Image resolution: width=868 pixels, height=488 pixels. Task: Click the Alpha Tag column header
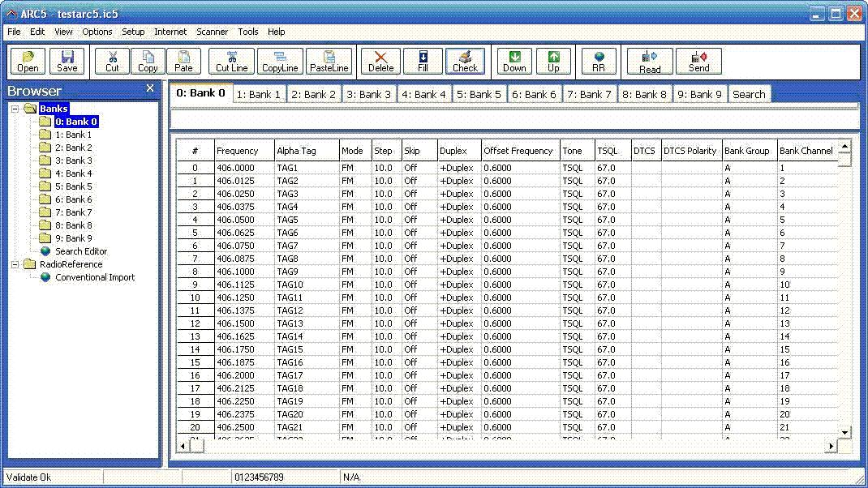click(307, 151)
